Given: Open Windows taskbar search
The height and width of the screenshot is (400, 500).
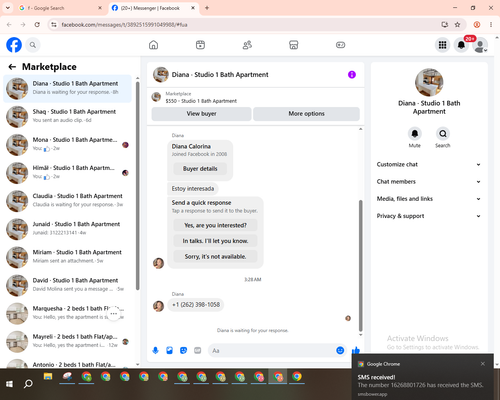Looking at the screenshot, I should [28, 384].
